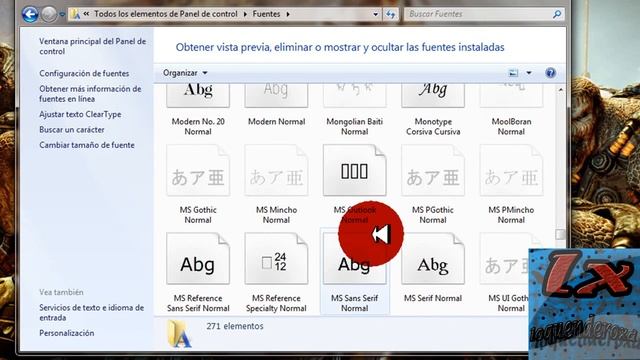The width and height of the screenshot is (640, 360).
Task: Open 'Obtener más información de fuentes en línea'
Action: coord(90,94)
